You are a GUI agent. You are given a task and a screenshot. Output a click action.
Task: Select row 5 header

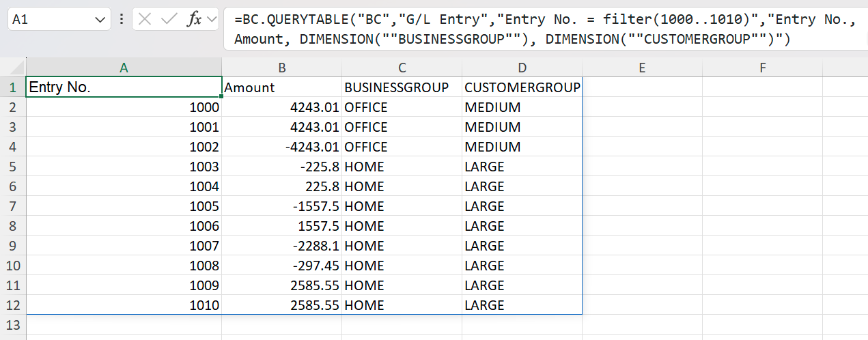click(13, 167)
